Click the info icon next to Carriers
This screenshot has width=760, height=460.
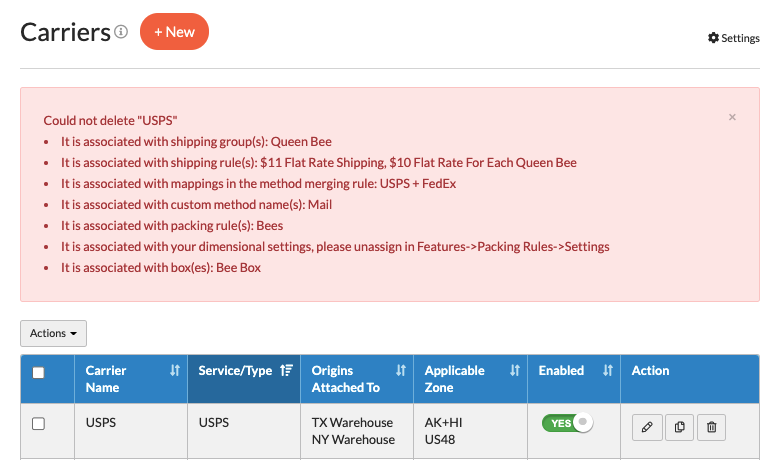tap(121, 32)
